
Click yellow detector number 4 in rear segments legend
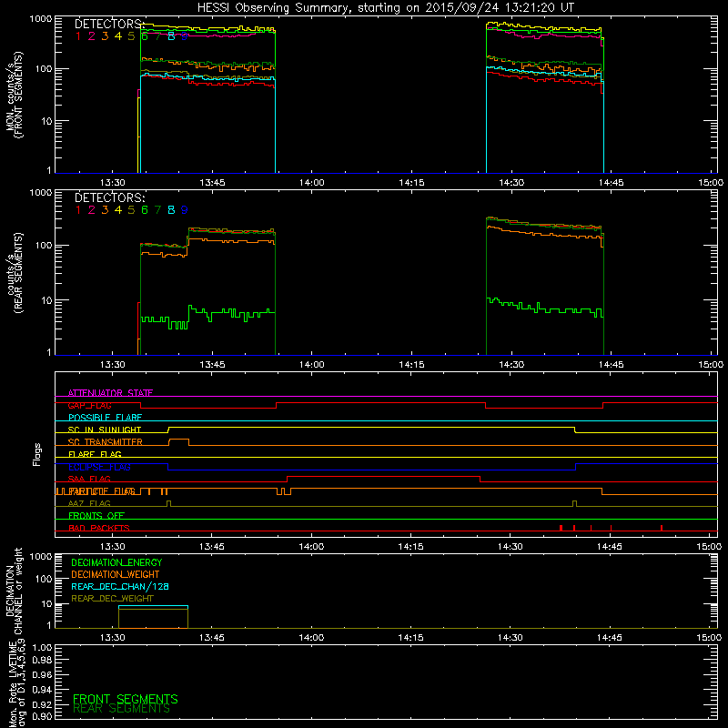[x=118, y=210]
